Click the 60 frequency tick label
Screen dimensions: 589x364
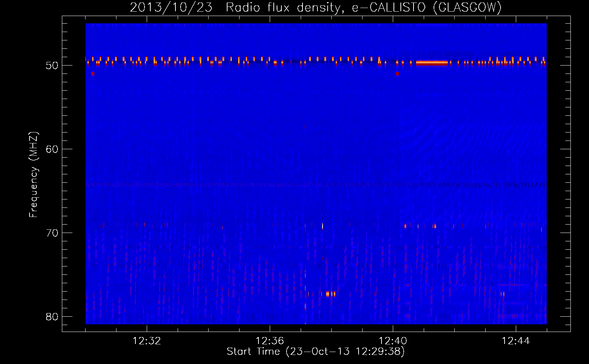tap(52, 149)
